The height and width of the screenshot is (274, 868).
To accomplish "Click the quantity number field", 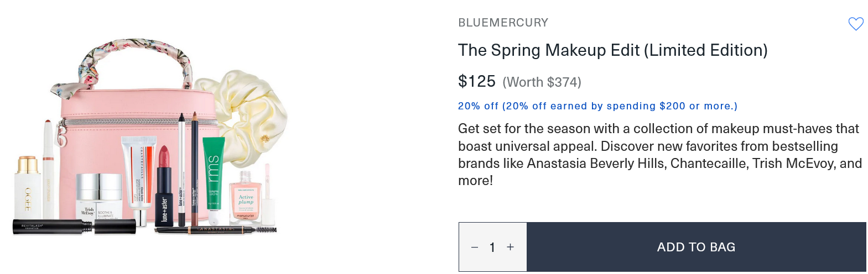I will [x=492, y=247].
